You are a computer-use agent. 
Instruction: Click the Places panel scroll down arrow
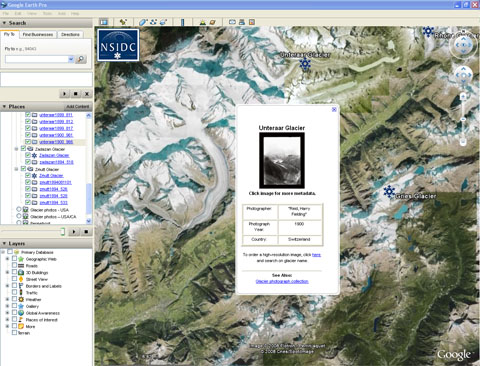[x=89, y=221]
